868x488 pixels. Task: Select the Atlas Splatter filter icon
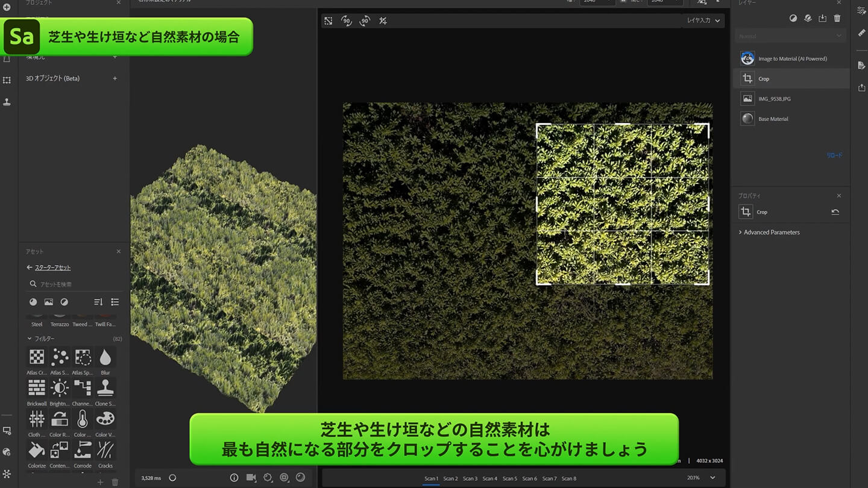click(83, 357)
